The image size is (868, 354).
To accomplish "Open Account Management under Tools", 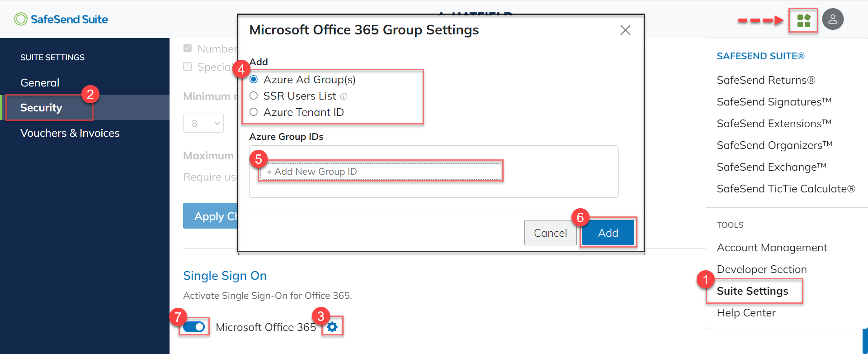I will 772,248.
